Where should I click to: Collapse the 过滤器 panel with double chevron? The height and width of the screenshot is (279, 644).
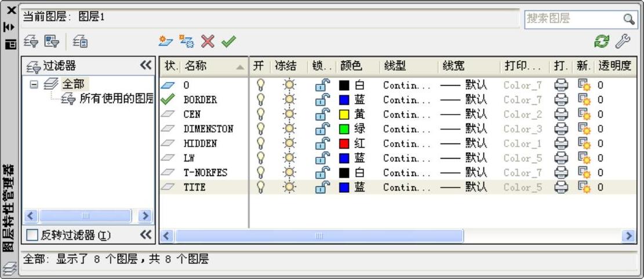point(146,65)
